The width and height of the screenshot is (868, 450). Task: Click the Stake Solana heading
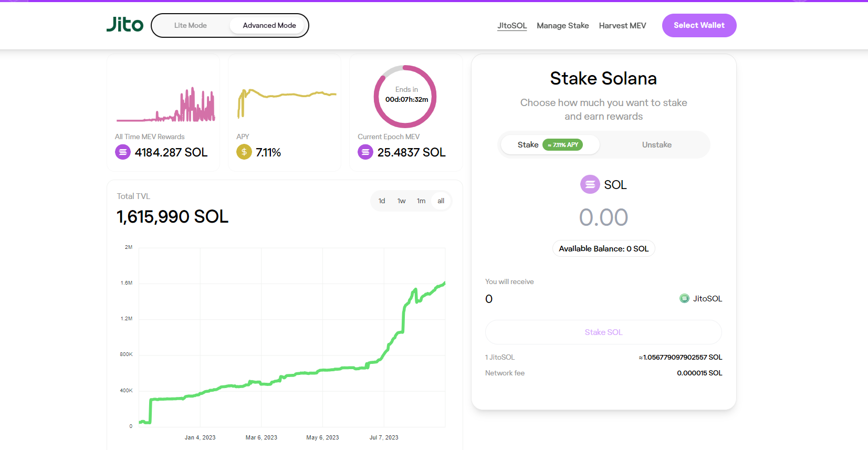point(603,79)
